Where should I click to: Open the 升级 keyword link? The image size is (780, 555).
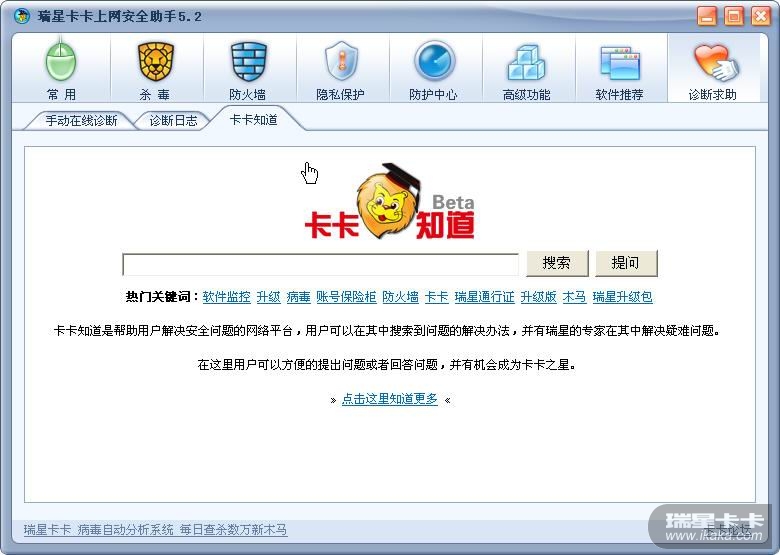pyautogui.click(x=269, y=297)
